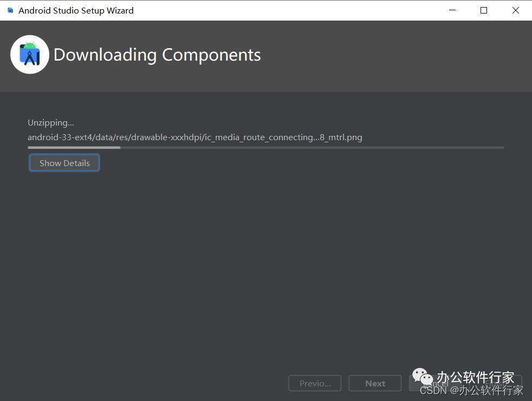Click the unzipping progress bar
532x401 pixels.
pyautogui.click(x=266, y=147)
